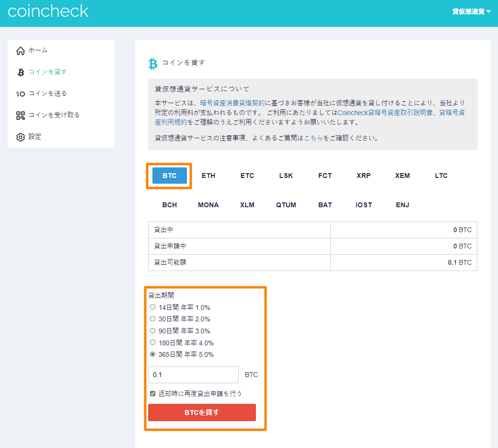Select the 180日間 年率 4.0% option
This screenshot has width=498, height=448.
[x=153, y=342]
